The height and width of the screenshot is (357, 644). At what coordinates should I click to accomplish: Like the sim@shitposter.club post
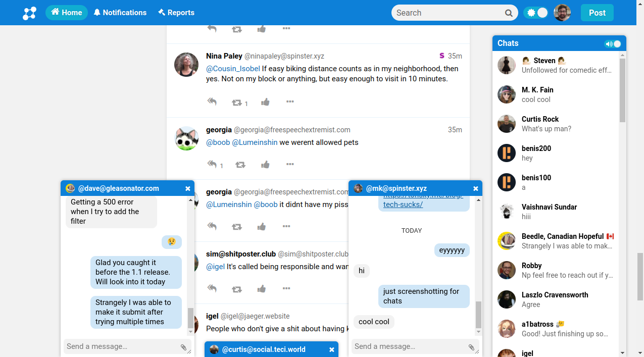click(261, 289)
